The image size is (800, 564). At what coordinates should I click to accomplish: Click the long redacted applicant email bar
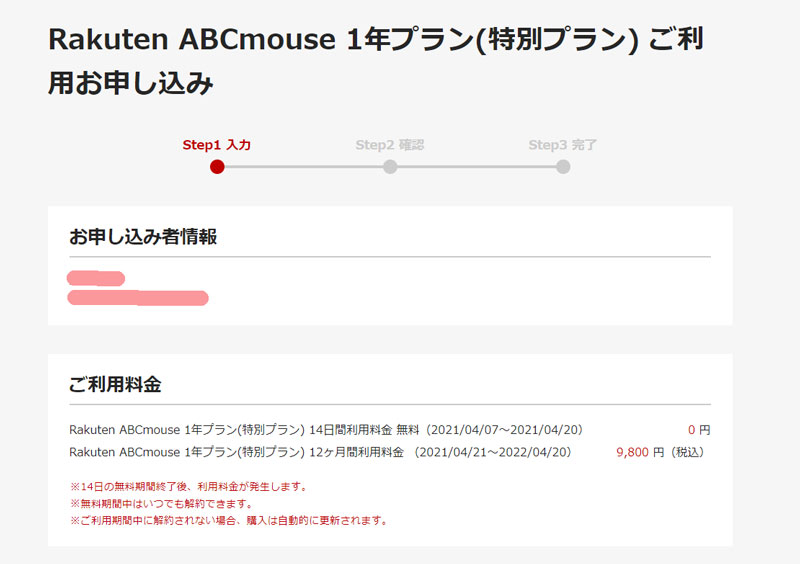click(x=138, y=298)
